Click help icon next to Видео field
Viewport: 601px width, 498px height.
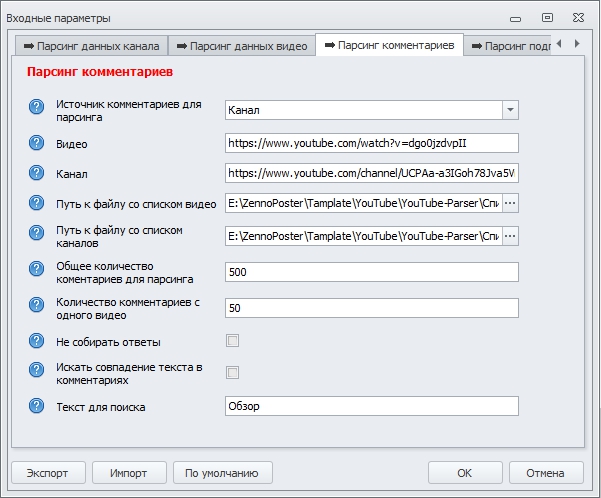(38, 143)
